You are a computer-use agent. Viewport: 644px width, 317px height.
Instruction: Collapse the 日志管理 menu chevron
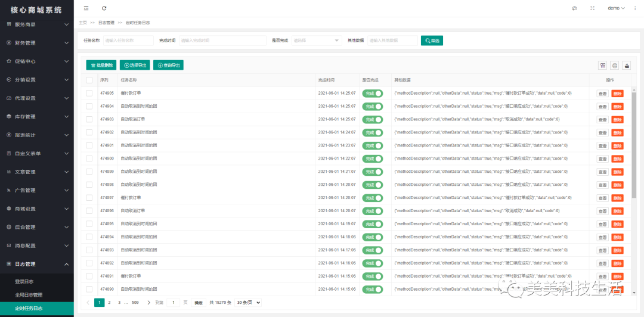67,264
